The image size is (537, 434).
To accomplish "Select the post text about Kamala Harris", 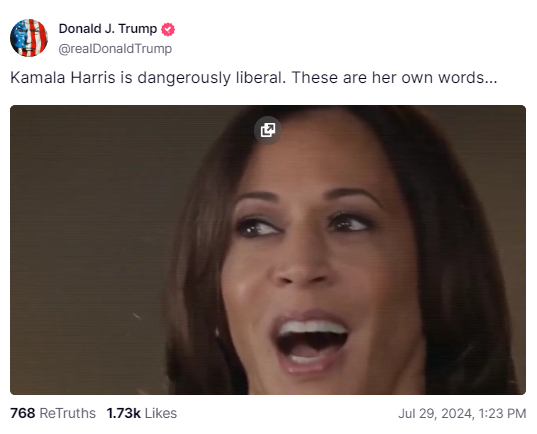I will click(254, 78).
